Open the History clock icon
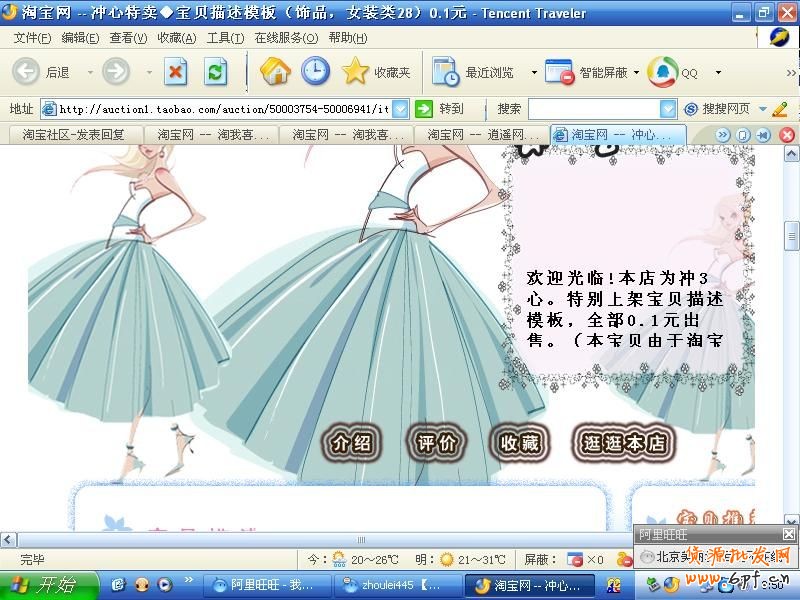Image resolution: width=800 pixels, height=600 pixels. 315,71
